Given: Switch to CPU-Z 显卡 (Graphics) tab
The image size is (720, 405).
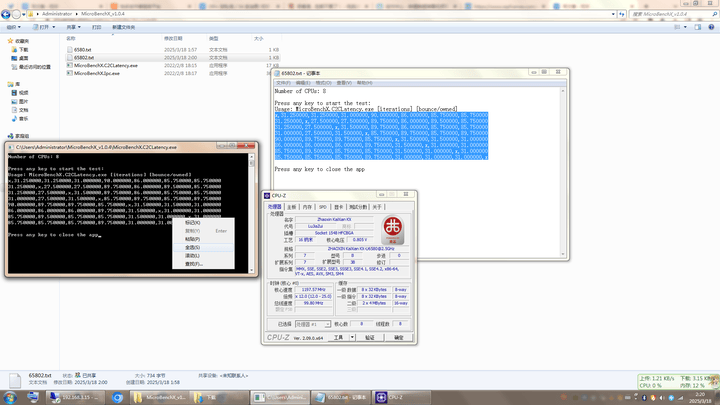Looking at the screenshot, I should coord(338,207).
